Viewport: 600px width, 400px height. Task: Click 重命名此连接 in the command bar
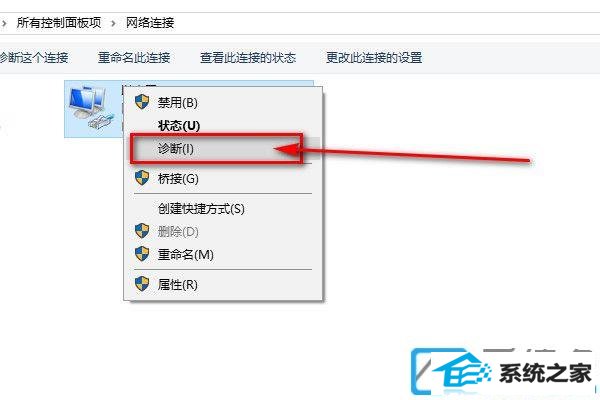point(134,57)
